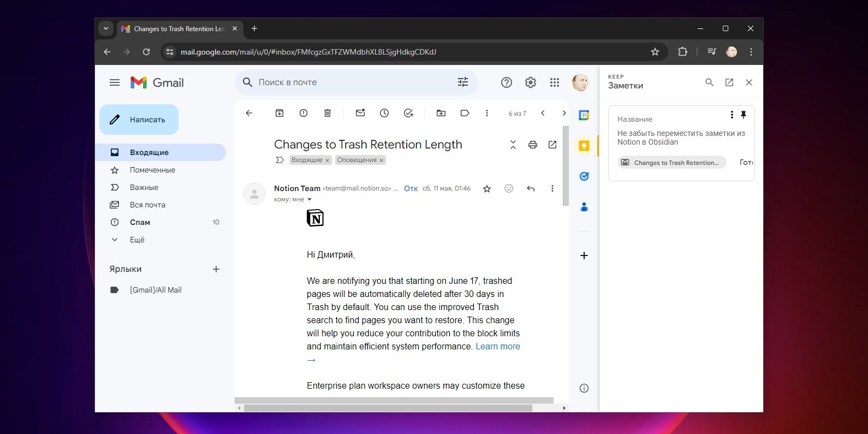Collapse all messages in thread
This screenshot has height=434, width=868.
(x=513, y=145)
